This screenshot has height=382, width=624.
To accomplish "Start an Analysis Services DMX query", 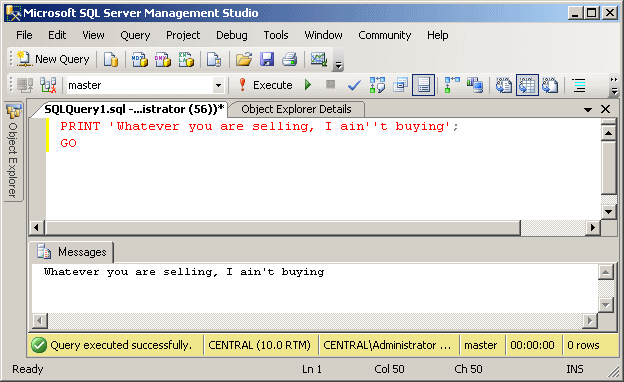I will [x=163, y=59].
